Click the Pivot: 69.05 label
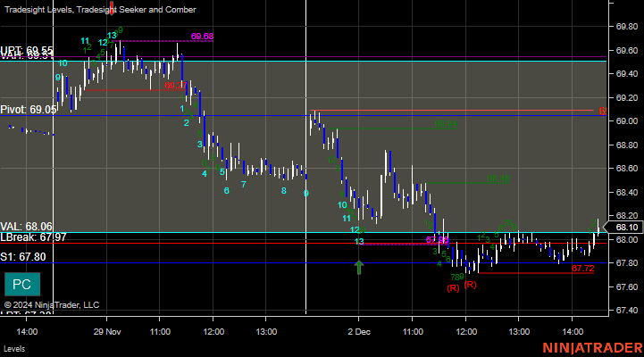 pos(29,110)
